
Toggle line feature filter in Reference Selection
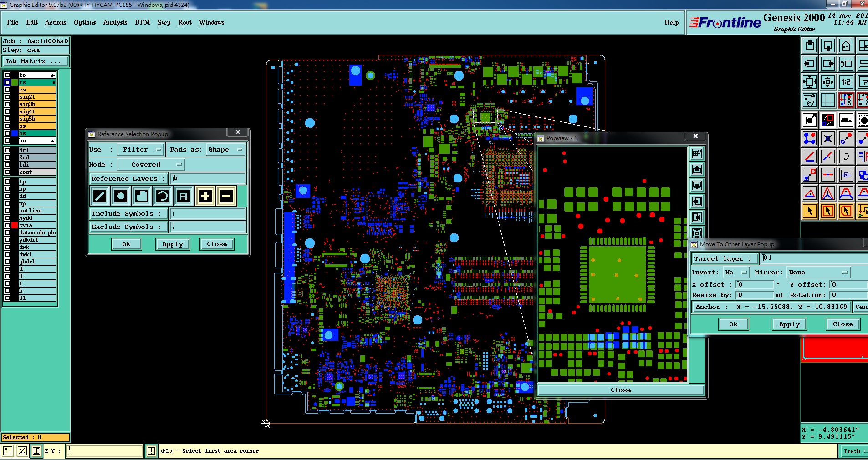[100, 196]
